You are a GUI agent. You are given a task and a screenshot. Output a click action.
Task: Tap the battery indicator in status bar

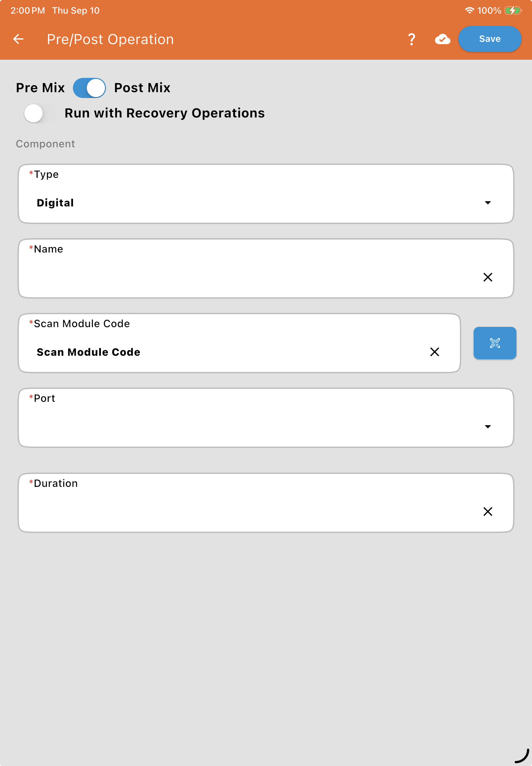(x=513, y=11)
